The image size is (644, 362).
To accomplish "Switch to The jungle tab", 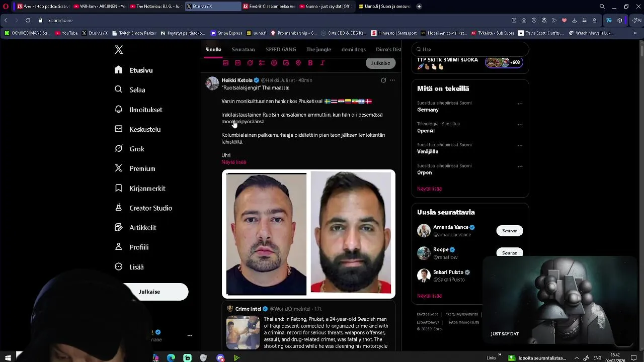I will click(x=318, y=49).
